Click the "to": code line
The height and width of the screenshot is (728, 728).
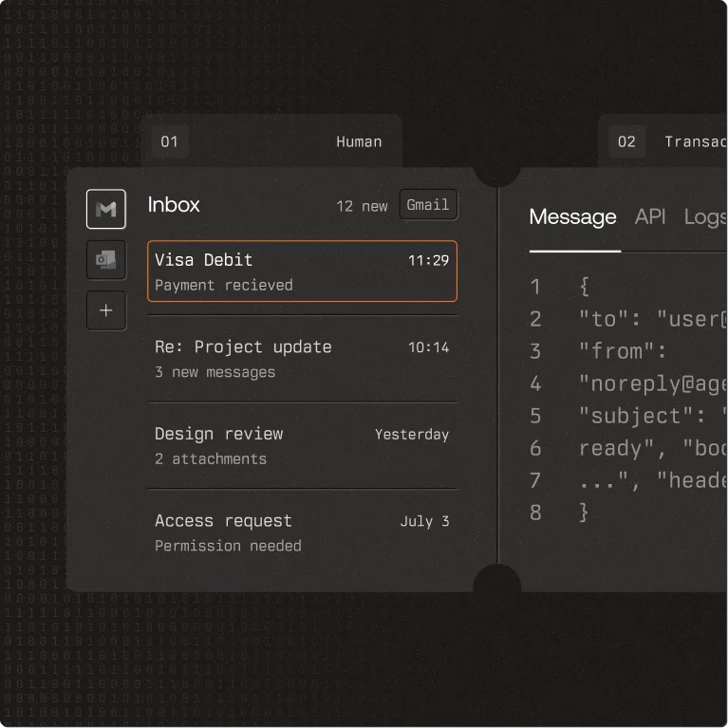(652, 320)
